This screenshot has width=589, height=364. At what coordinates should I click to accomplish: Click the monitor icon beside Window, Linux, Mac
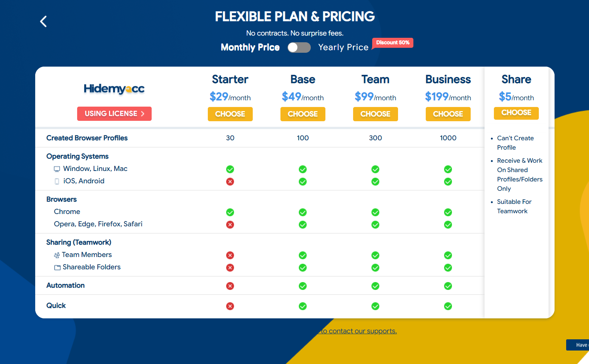[57, 169]
